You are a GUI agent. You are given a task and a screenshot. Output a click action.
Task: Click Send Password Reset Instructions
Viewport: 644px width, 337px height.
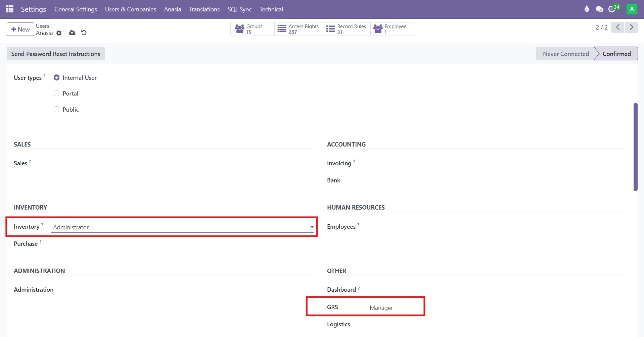55,53
